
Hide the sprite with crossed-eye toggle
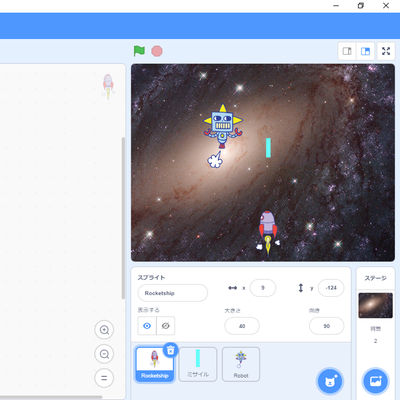coord(166,326)
